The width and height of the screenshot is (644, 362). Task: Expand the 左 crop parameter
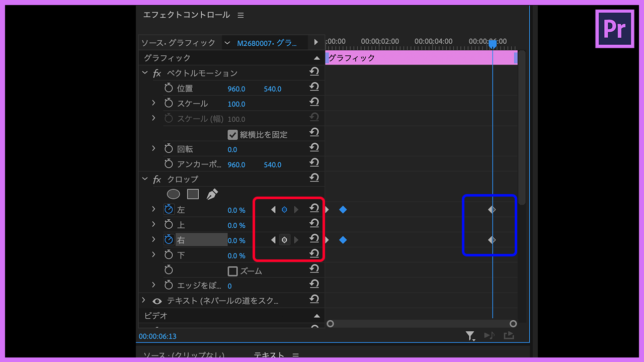coord(153,209)
